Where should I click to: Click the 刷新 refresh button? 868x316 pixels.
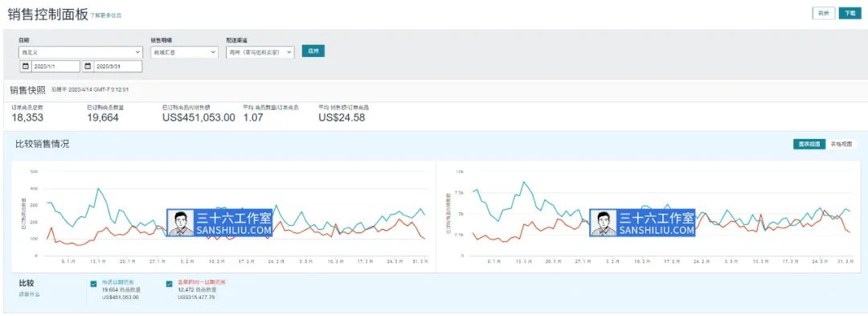pos(824,14)
